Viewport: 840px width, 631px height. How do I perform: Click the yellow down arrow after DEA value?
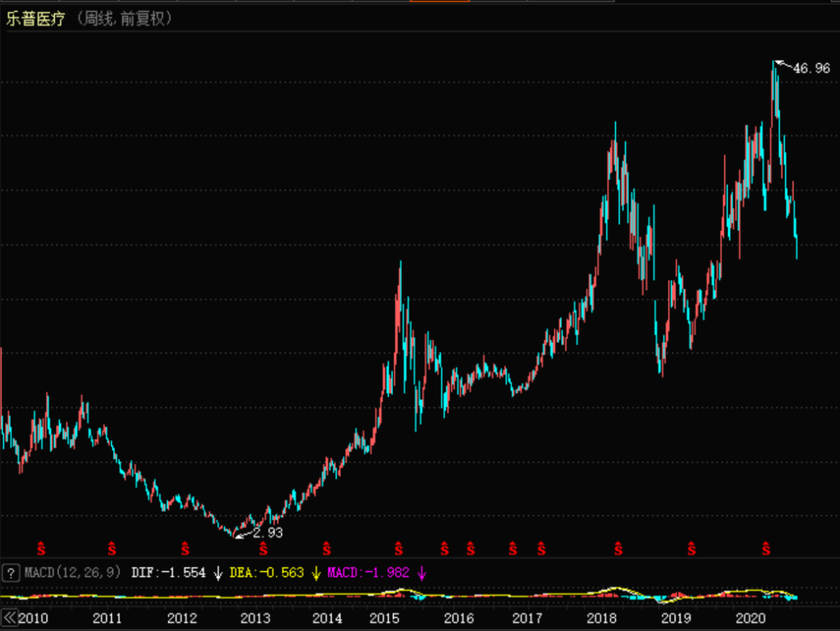coord(316,573)
